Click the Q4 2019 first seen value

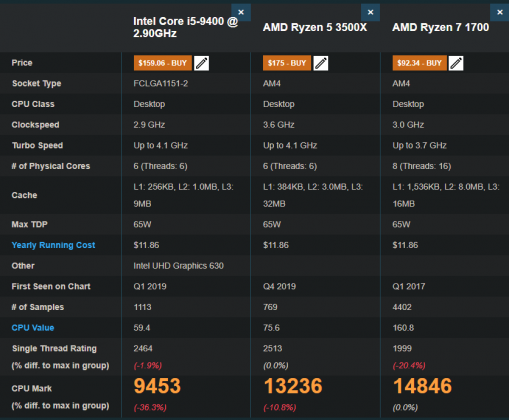[279, 286]
